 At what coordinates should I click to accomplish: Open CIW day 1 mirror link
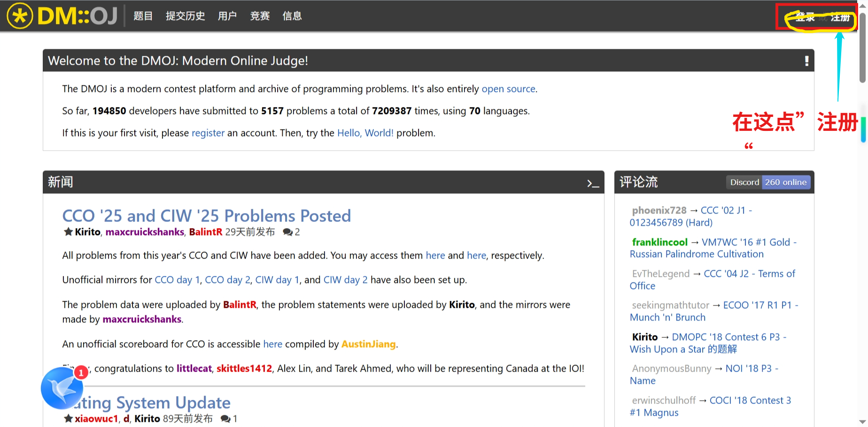click(x=277, y=280)
